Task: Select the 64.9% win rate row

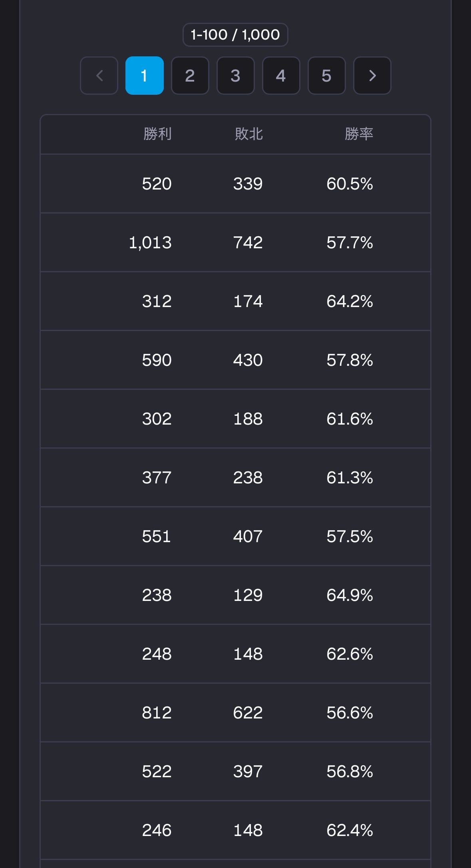Action: (x=235, y=595)
